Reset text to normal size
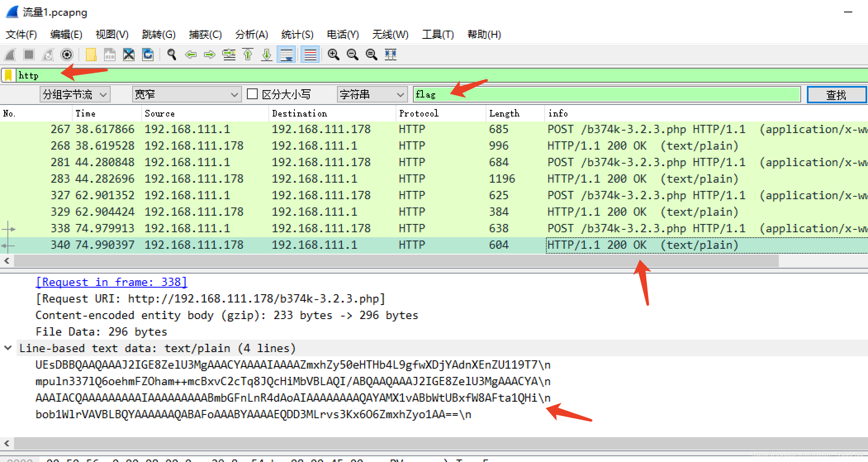Screen dimensions: 868x462 [x=371, y=55]
